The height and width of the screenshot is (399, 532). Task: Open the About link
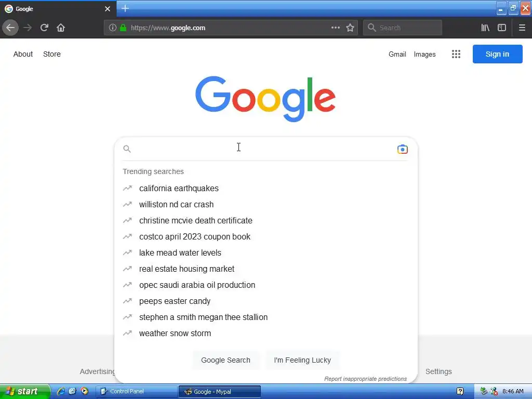[23, 54]
